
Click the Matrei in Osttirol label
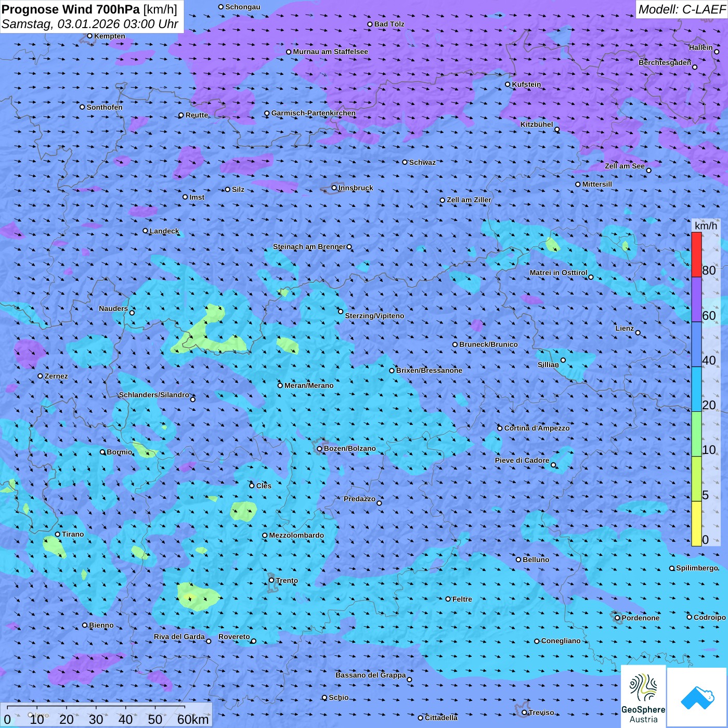coord(558,272)
